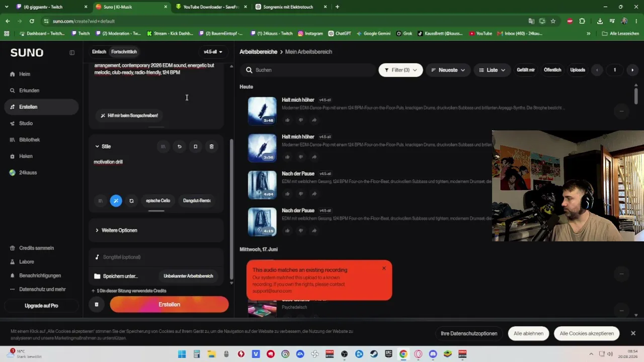The image size is (644, 362).
Task: Share the 3:48 Halt mich höher song
Action: pyautogui.click(x=314, y=120)
